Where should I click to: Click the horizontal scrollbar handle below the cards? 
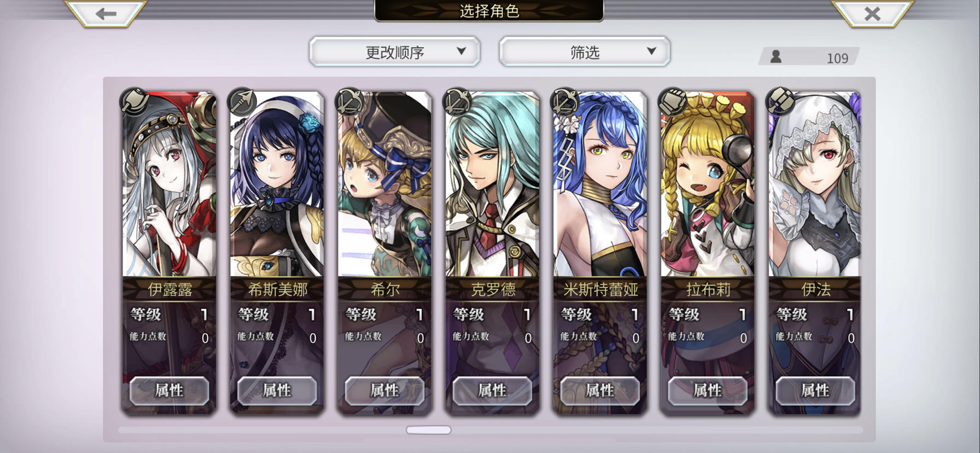coord(429,430)
